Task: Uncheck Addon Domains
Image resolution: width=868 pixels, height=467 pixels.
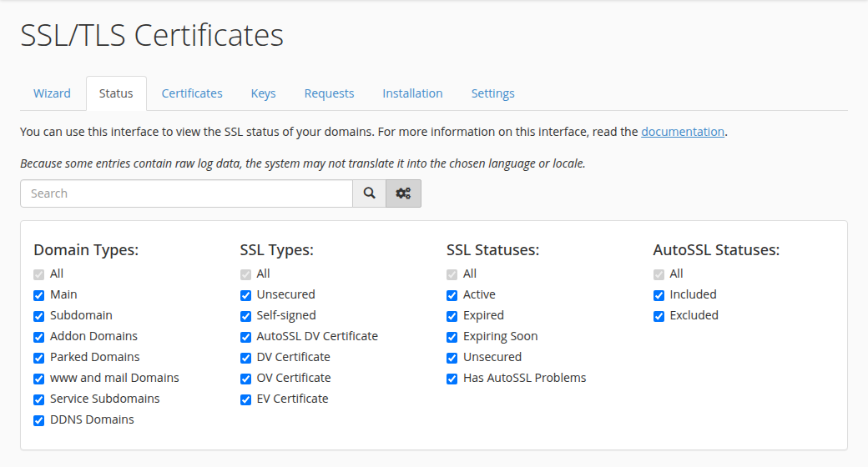Action: (x=38, y=337)
